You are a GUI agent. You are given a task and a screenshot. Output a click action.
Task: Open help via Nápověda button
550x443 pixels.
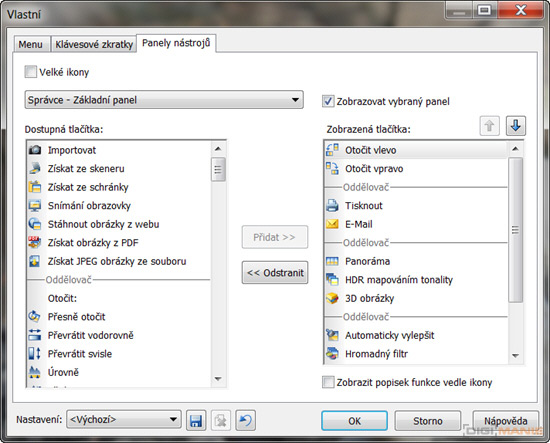pos(505,421)
